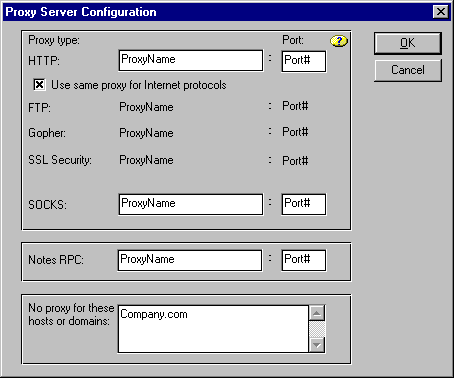Click inside the No proxy hosts text area
457x380 pixels.
[213, 329]
